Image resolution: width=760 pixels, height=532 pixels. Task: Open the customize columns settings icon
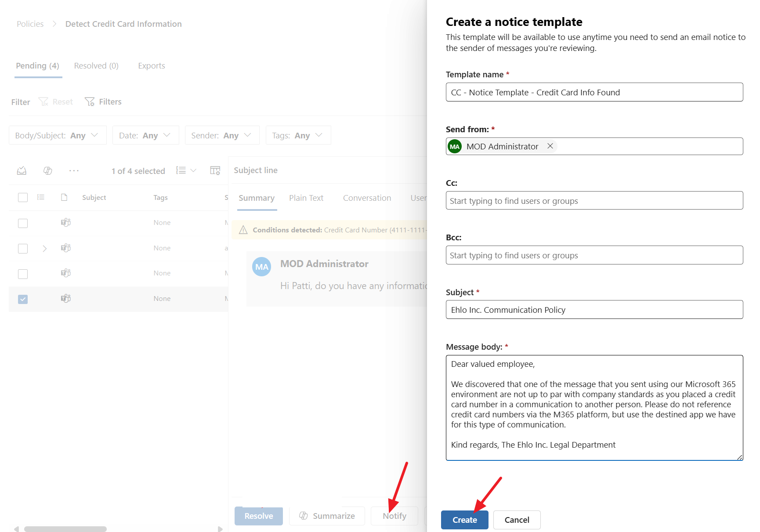click(215, 170)
